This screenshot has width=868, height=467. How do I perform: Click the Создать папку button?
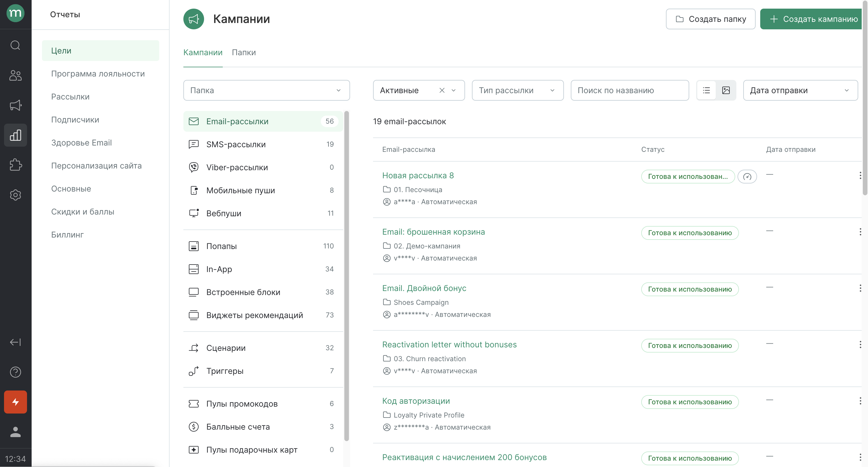(x=710, y=19)
